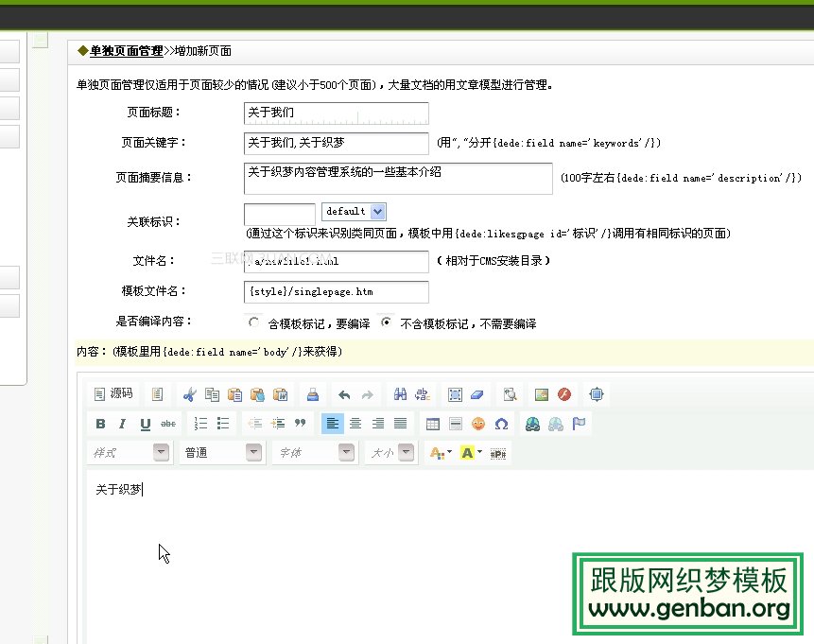Click the Undo arrow icon
The image size is (814, 644).
pyautogui.click(x=344, y=394)
